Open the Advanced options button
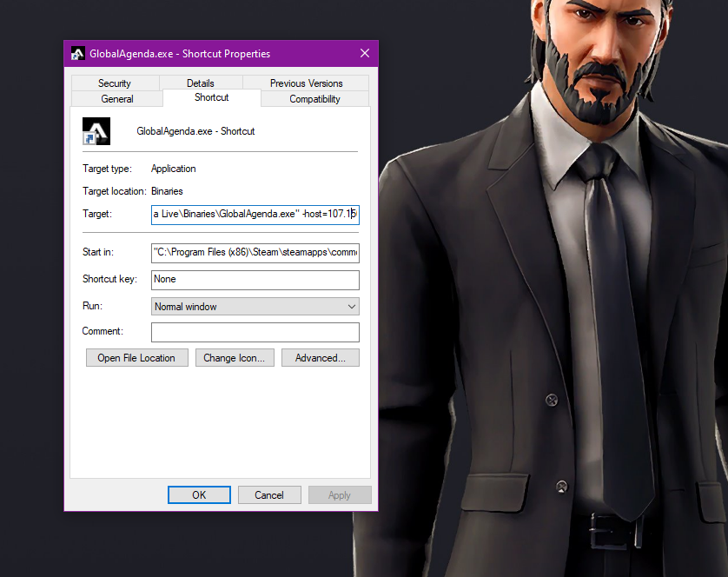Viewport: 728px width, 577px height. click(321, 358)
